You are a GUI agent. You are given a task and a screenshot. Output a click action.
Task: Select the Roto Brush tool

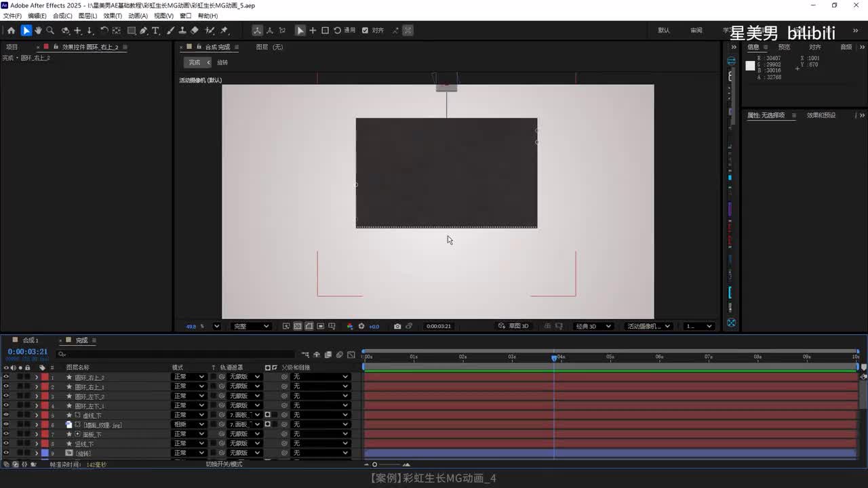[x=210, y=30]
